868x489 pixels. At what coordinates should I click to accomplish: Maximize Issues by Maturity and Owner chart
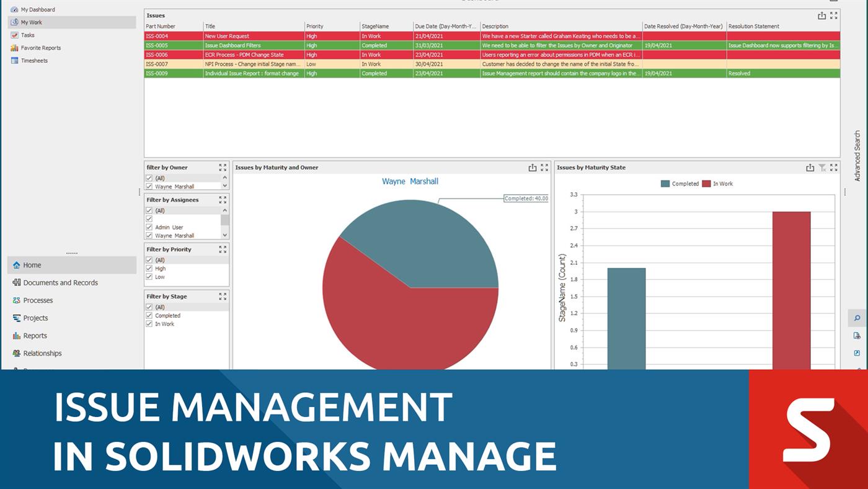544,168
